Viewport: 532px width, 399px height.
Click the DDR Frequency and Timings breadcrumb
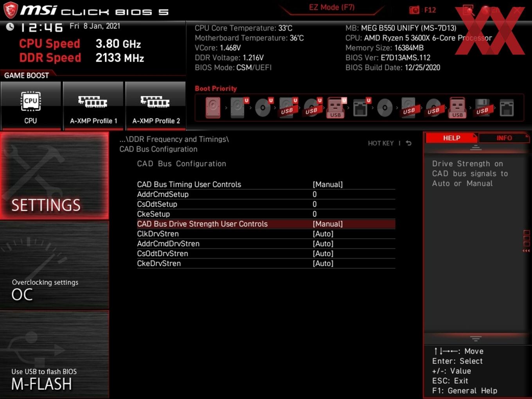coord(174,139)
